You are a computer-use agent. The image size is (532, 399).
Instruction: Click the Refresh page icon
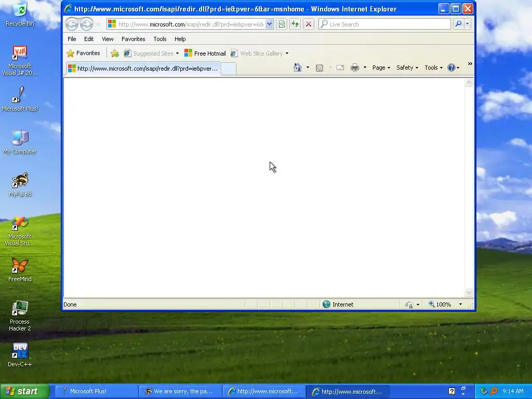(x=295, y=24)
